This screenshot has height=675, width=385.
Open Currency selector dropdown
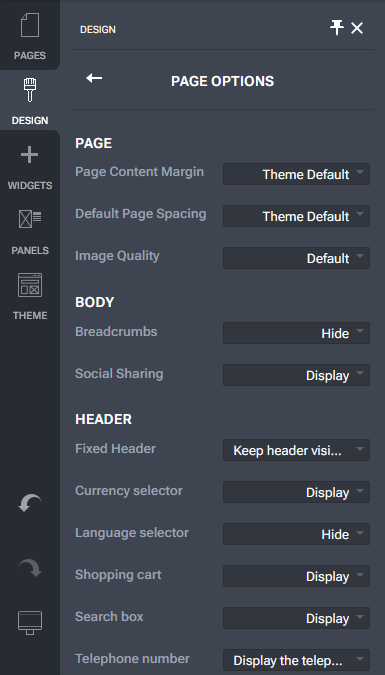tap(296, 492)
